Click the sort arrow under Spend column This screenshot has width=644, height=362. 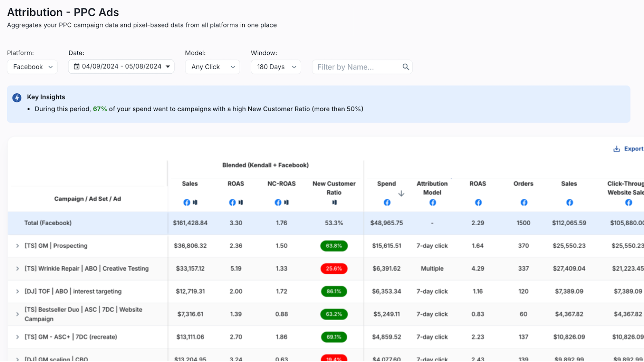coord(401,193)
